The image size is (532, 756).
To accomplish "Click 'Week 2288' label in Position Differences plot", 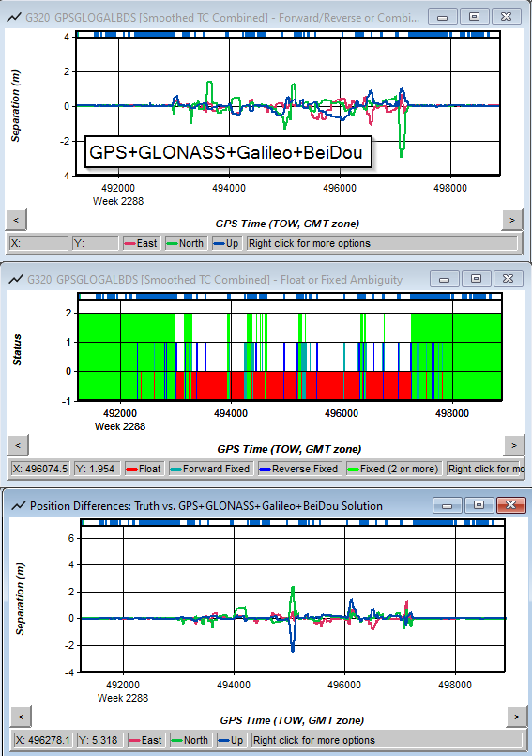I will pyautogui.click(x=123, y=698).
